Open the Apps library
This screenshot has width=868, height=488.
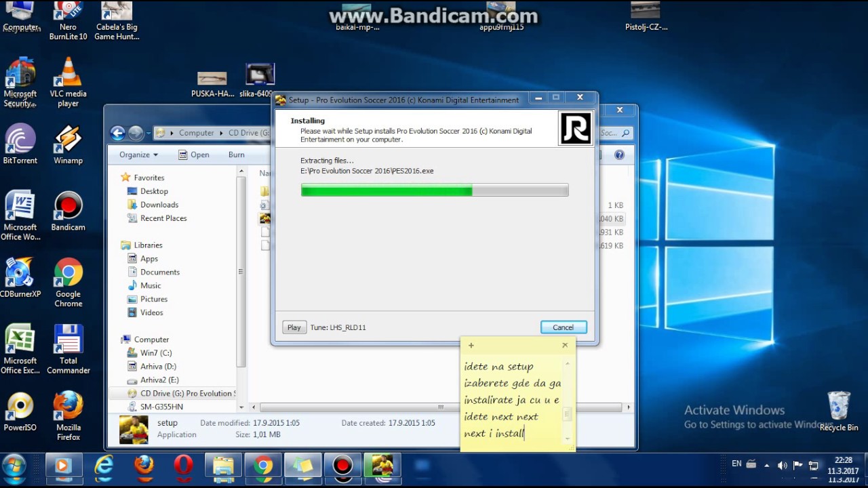(149, 259)
